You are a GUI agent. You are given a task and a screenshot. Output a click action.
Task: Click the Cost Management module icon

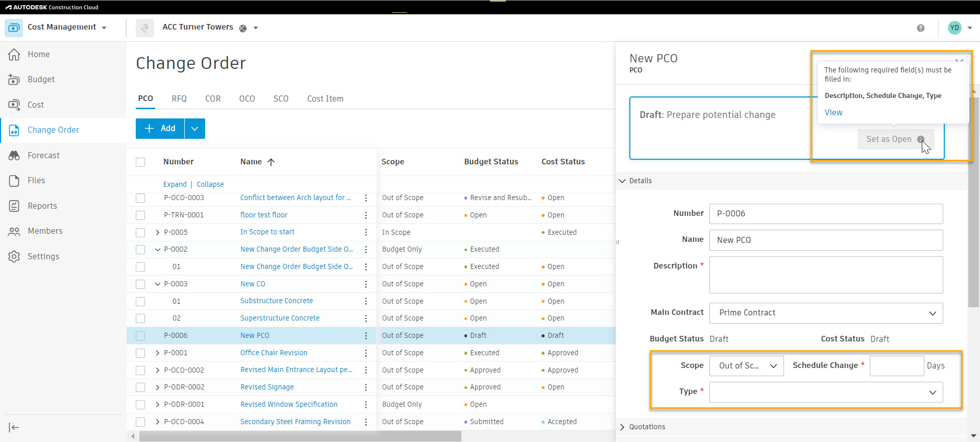(14, 28)
